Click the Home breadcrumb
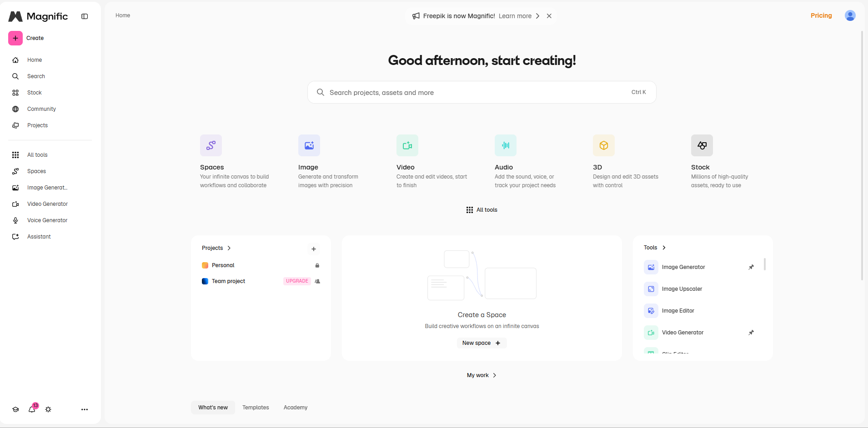This screenshot has height=428, width=868. click(x=123, y=15)
